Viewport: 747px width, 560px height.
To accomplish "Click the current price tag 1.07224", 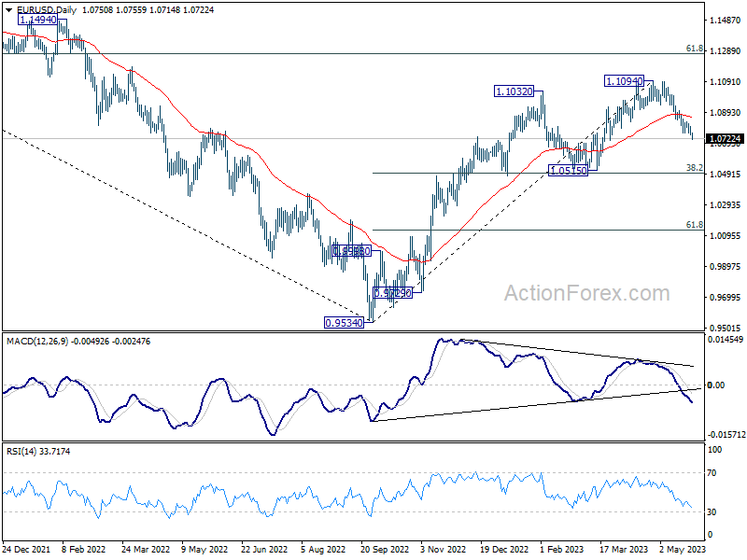I will tap(726, 139).
